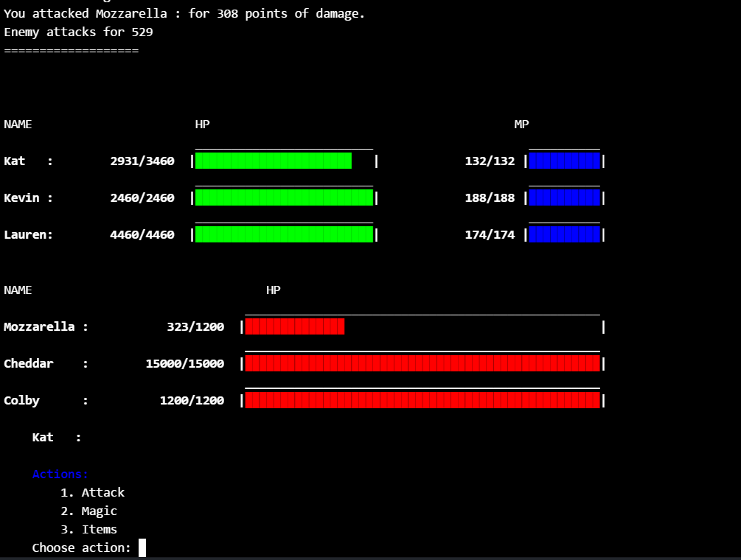Click the "Actions:" blue label
Viewport: 741px width, 560px height.
click(59, 474)
